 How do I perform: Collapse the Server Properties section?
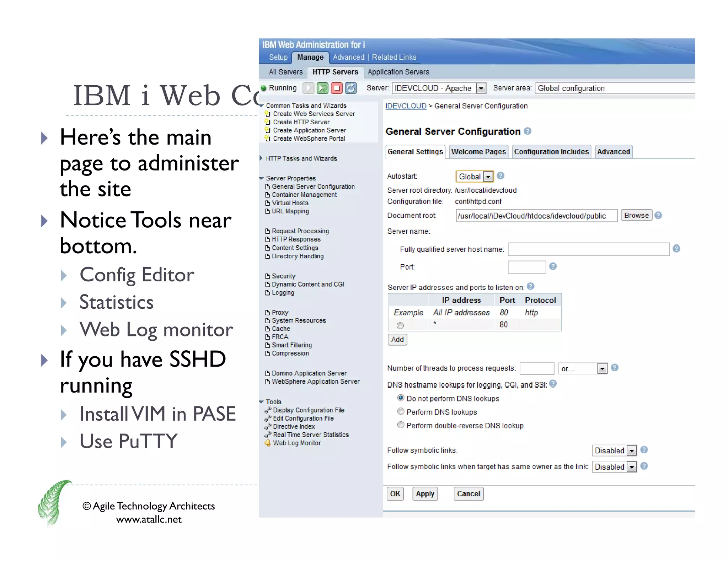[262, 178]
